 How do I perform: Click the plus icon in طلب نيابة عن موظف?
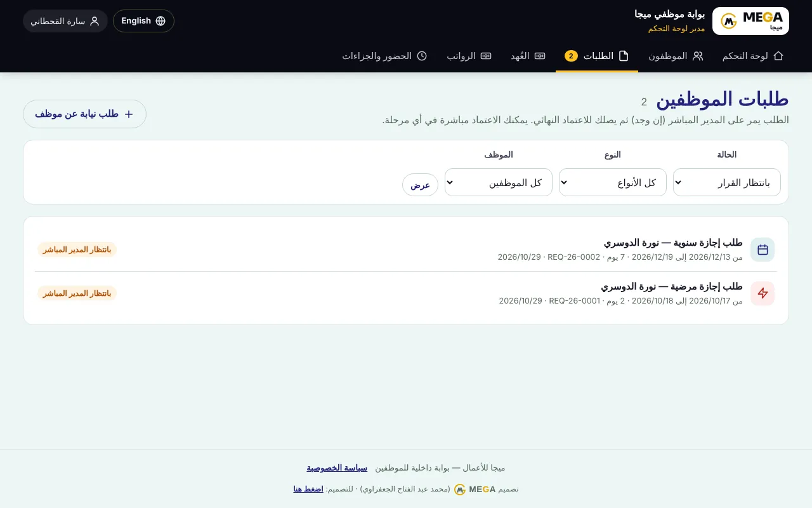pyautogui.click(x=129, y=114)
